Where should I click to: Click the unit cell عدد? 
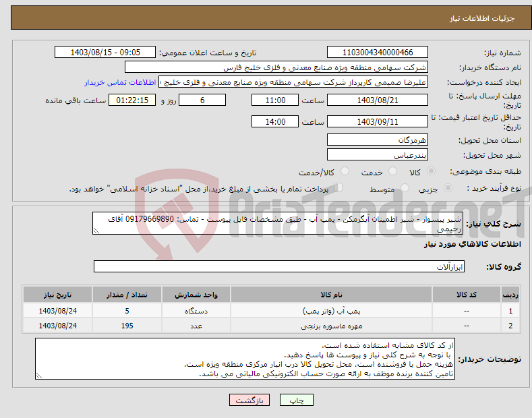coord(196,326)
